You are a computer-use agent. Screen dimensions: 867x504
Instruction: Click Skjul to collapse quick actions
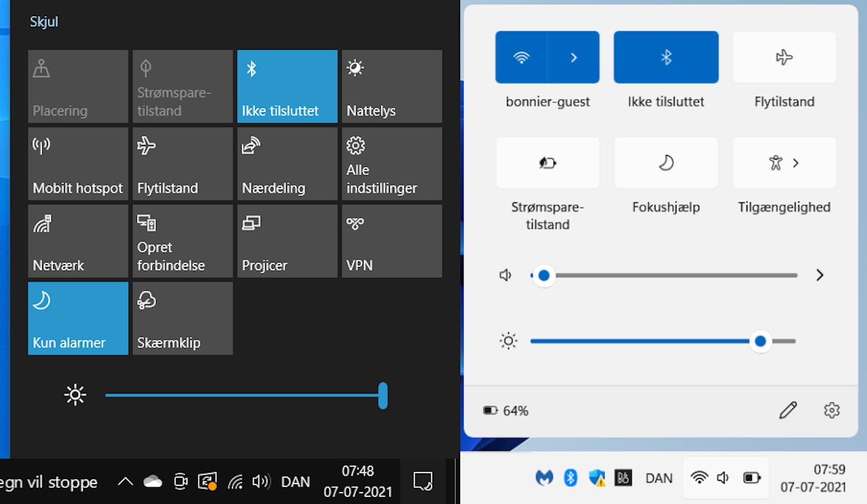(x=44, y=21)
